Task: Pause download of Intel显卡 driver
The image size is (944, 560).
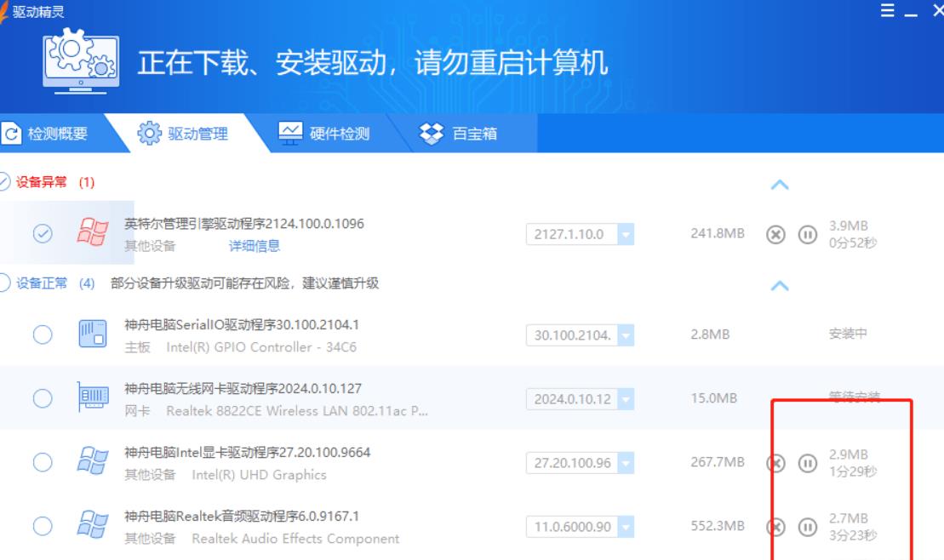Action: [x=807, y=463]
